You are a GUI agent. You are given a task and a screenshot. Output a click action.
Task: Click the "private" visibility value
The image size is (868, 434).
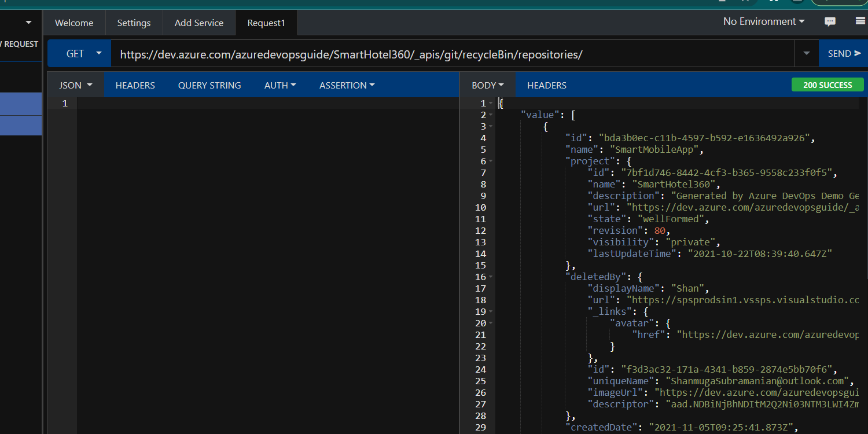point(690,242)
